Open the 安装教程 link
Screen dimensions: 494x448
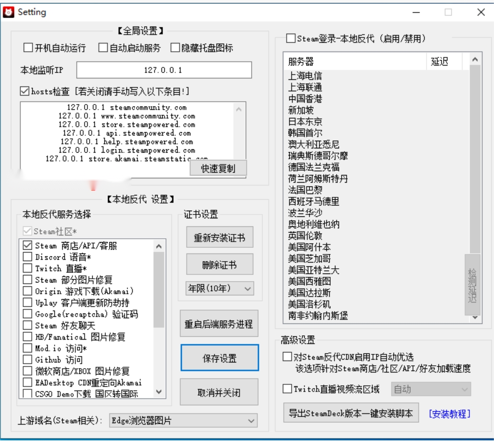click(449, 414)
